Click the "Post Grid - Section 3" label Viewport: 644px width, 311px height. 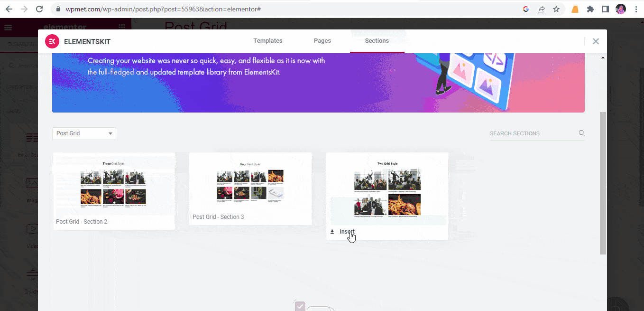point(218,217)
